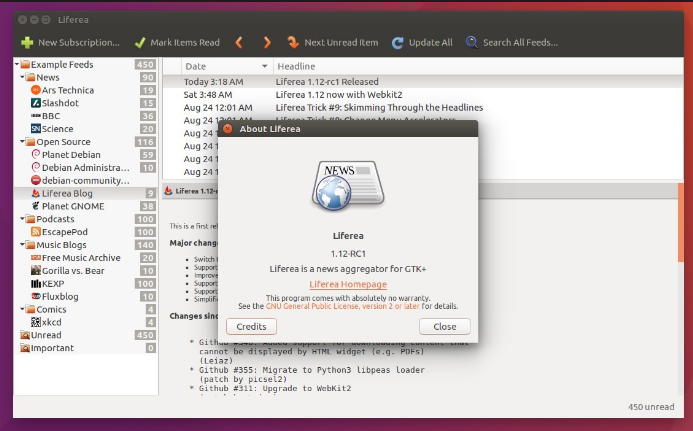Viewport: 693px width, 431px height.
Task: Select the Fluxblog feed icon
Action: tap(36, 296)
